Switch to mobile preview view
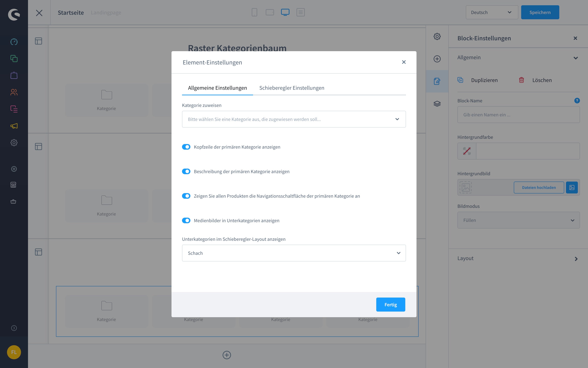The image size is (588, 368). pyautogui.click(x=254, y=12)
